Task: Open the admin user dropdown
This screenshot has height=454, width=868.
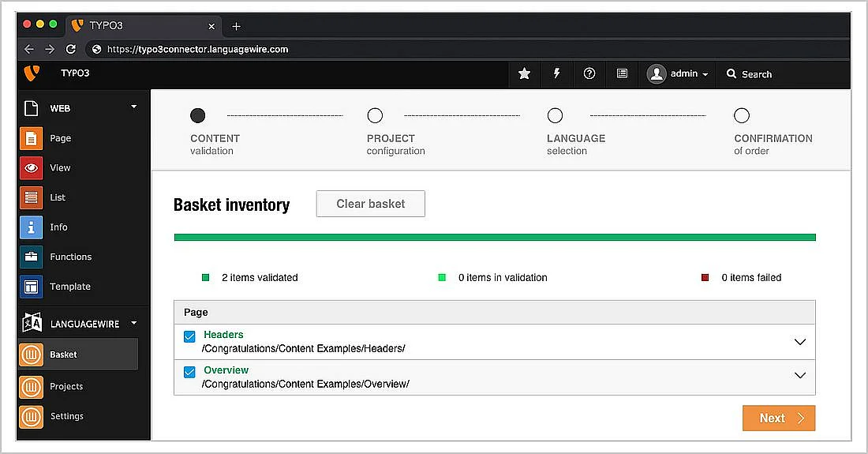Action: [x=678, y=73]
